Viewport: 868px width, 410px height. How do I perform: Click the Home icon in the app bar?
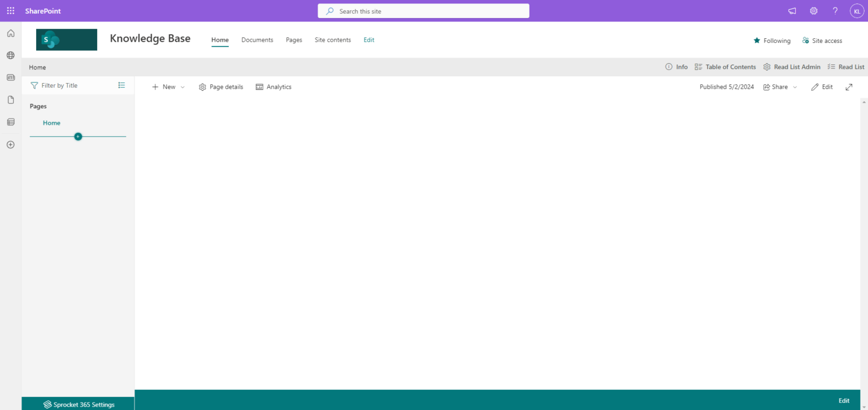pyautogui.click(x=10, y=33)
